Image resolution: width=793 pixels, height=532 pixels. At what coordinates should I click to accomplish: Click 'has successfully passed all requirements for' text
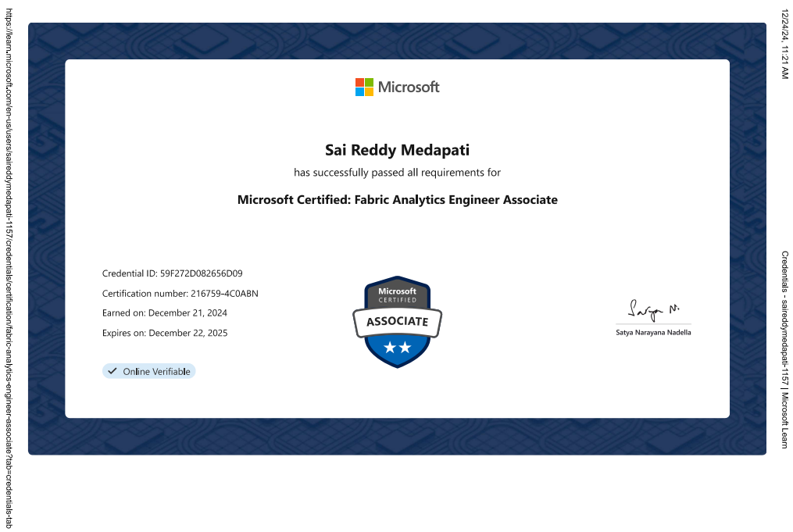click(x=397, y=173)
